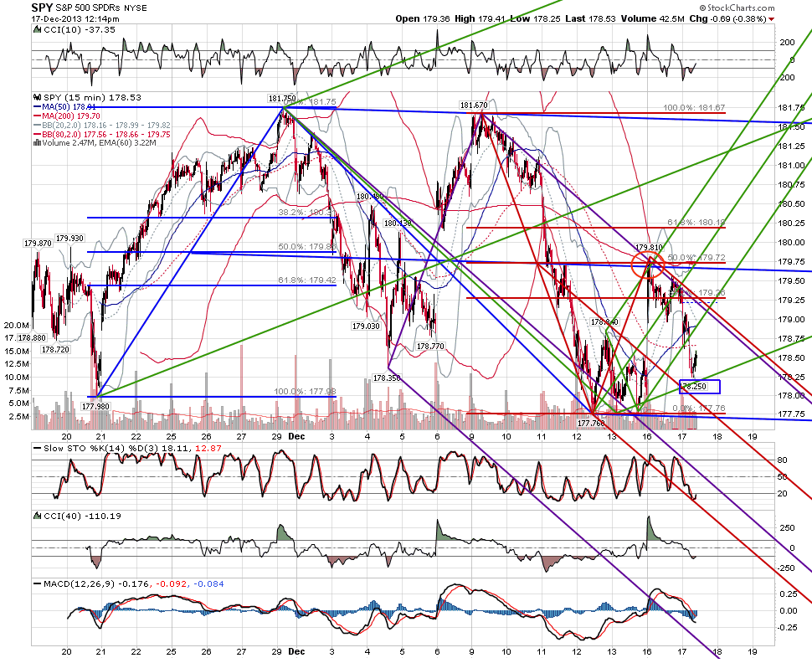812x663 pixels.
Task: Click the 'Chg -0.69 (-0.38%)' header value
Action: click(x=727, y=18)
